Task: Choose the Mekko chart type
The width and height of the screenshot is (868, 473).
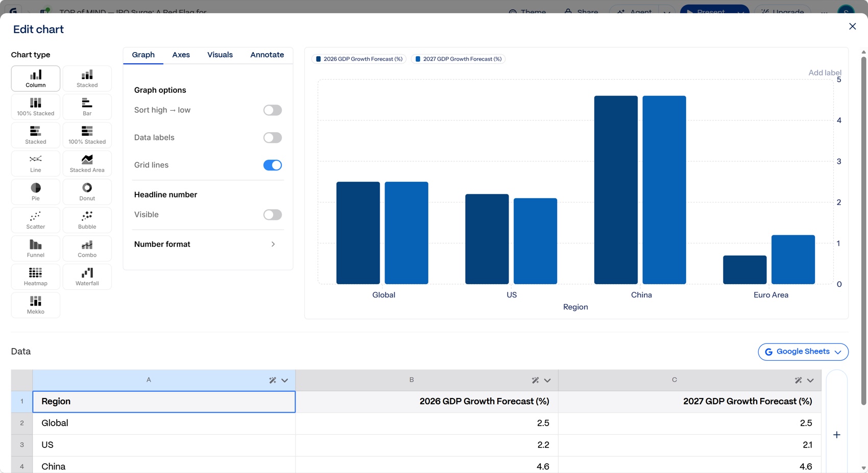Action: click(36, 305)
